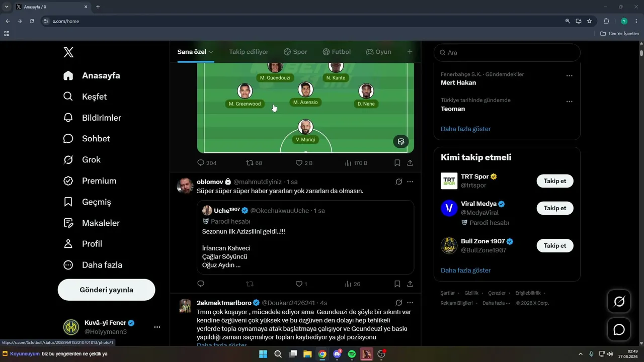Open Kuvâ-yi Fener account options ellipsis

coord(157,327)
